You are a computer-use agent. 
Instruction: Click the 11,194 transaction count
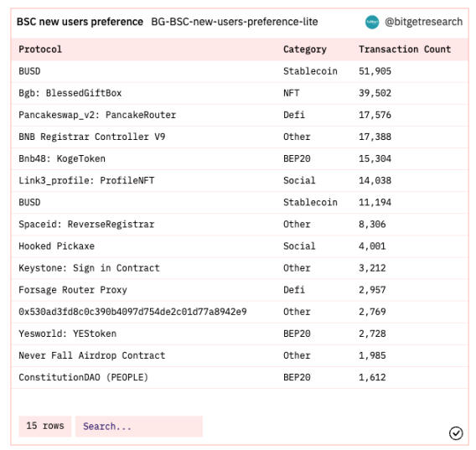[x=375, y=203]
